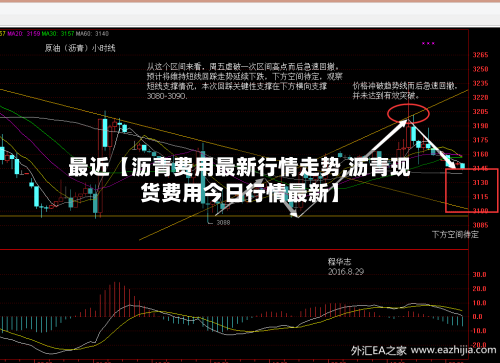Select the MA60: 3140 indicator label
This screenshot has width=500, height=363.
coord(92,34)
